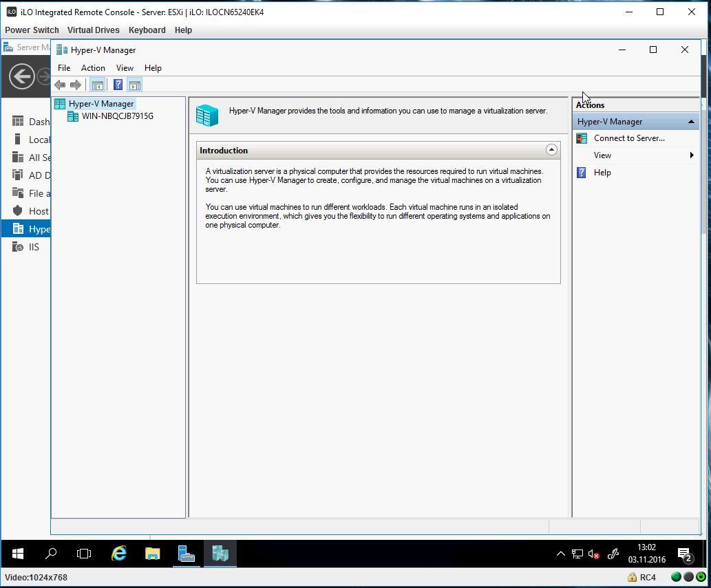711x588 pixels.
Task: Open iLO console Help menu
Action: coord(183,30)
